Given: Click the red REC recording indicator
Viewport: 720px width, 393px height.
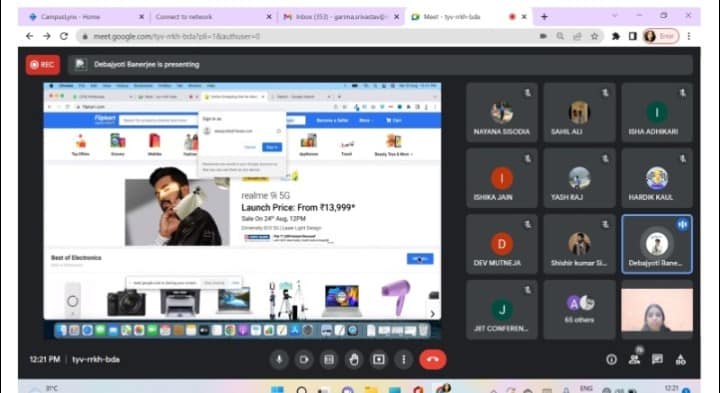Looking at the screenshot, I should (43, 65).
